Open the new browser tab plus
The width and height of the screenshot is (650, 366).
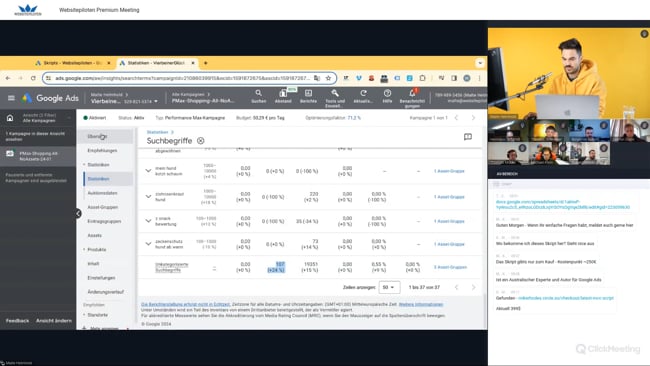205,63
